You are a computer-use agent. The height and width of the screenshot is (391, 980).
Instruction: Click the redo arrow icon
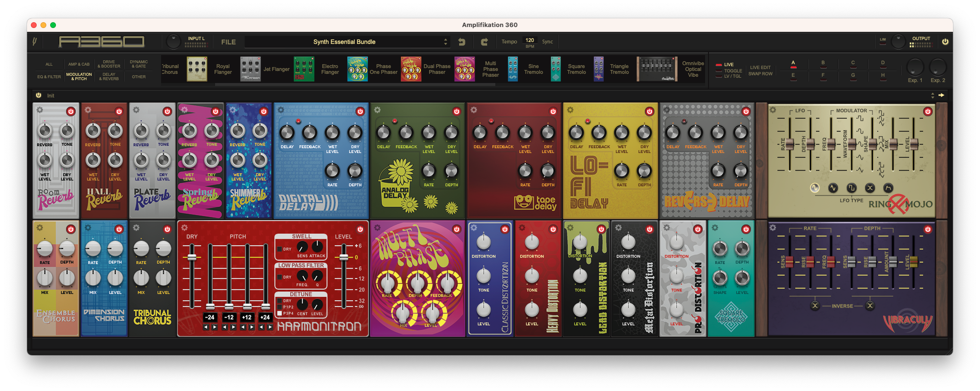(484, 42)
